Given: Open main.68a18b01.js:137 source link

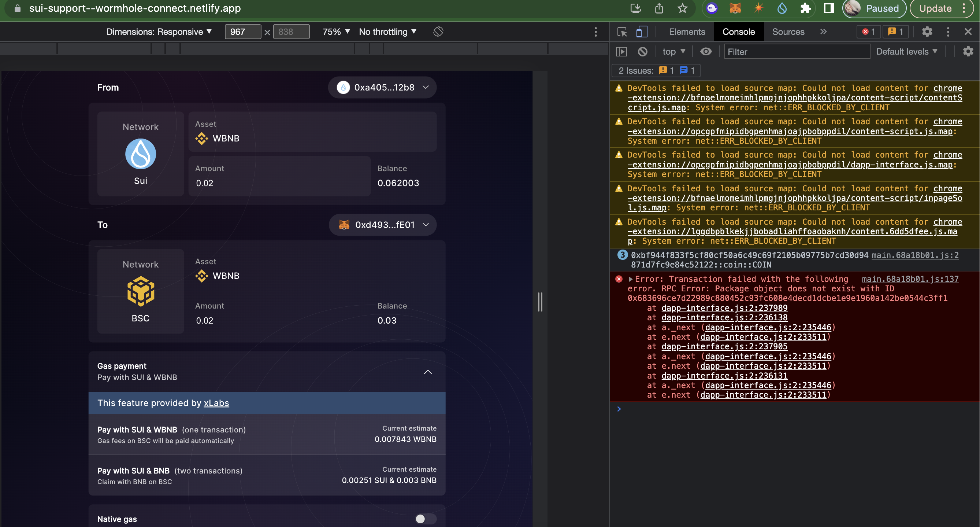Looking at the screenshot, I should [x=910, y=279].
